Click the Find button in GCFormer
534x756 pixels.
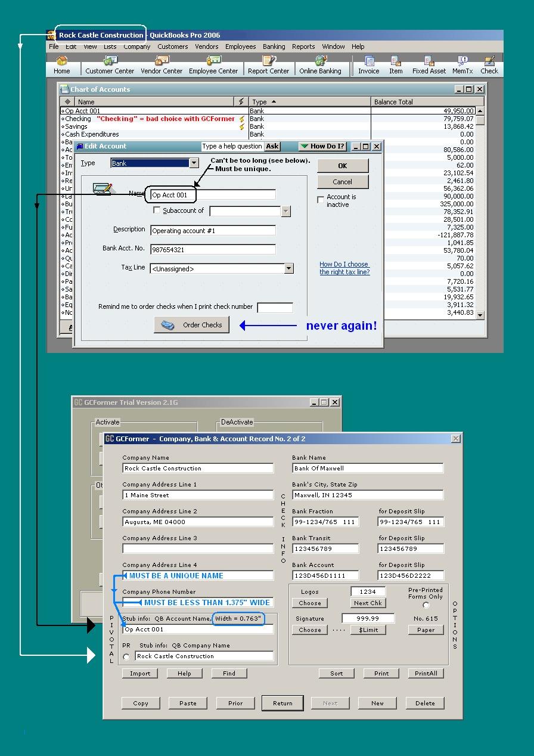[x=229, y=673]
